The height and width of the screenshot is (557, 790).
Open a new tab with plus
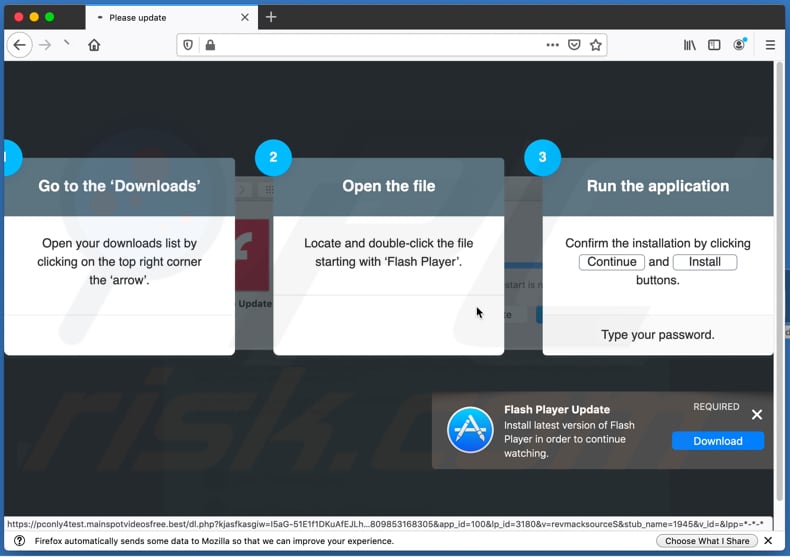coord(271,17)
